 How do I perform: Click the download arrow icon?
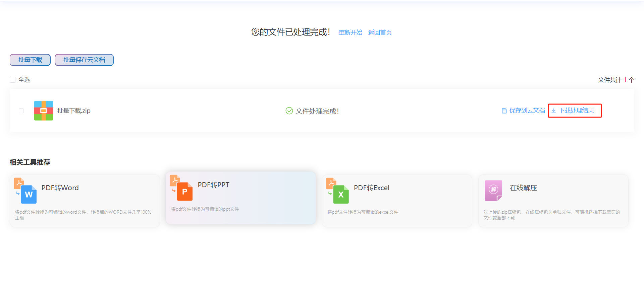pos(554,111)
